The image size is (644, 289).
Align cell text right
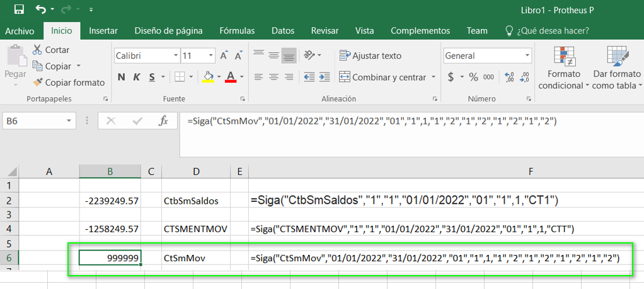click(x=289, y=77)
